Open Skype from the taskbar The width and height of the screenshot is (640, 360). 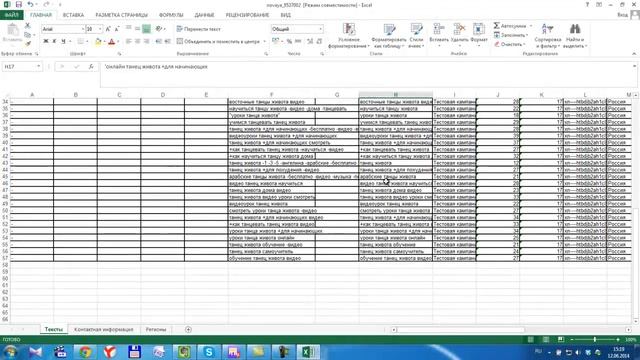209,352
